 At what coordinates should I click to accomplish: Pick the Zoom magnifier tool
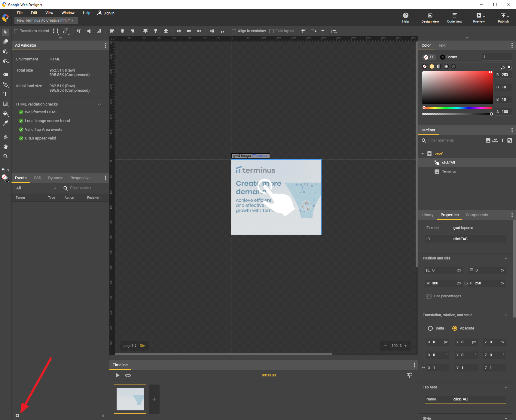(x=5, y=156)
